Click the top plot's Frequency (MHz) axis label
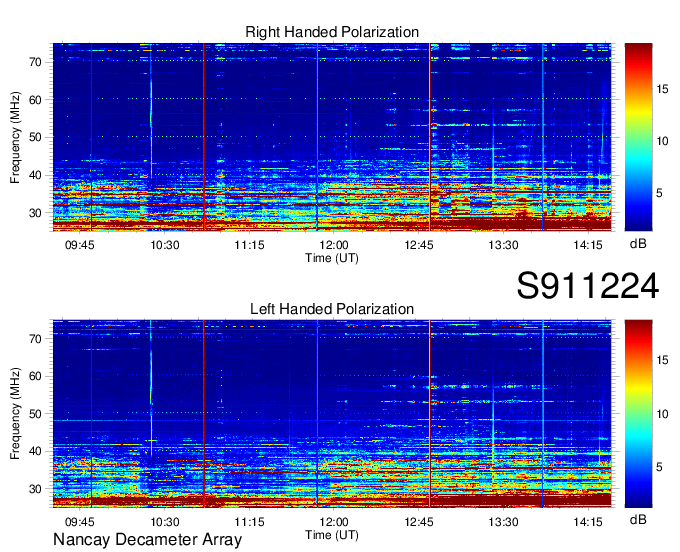The image size is (680, 552). tap(15, 137)
